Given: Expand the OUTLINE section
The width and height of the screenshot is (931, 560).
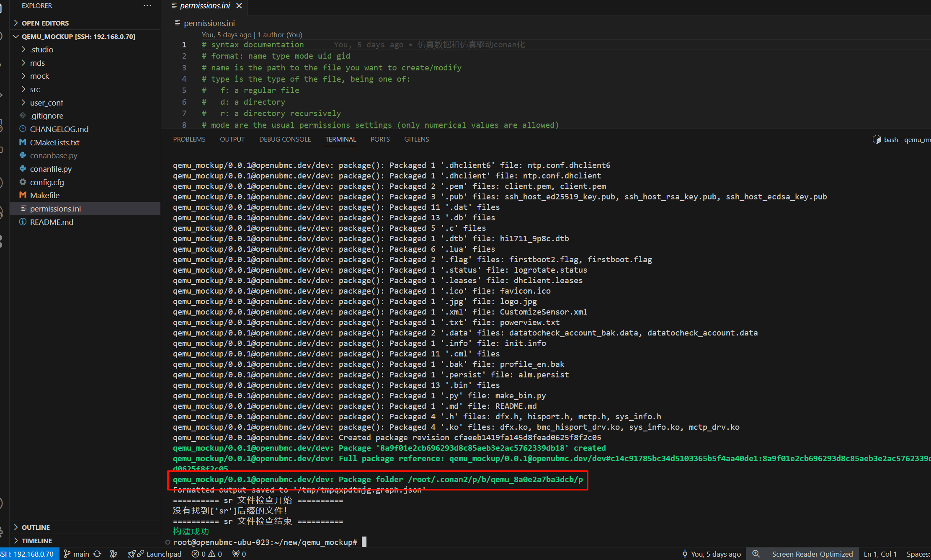Looking at the screenshot, I should tap(36, 527).
